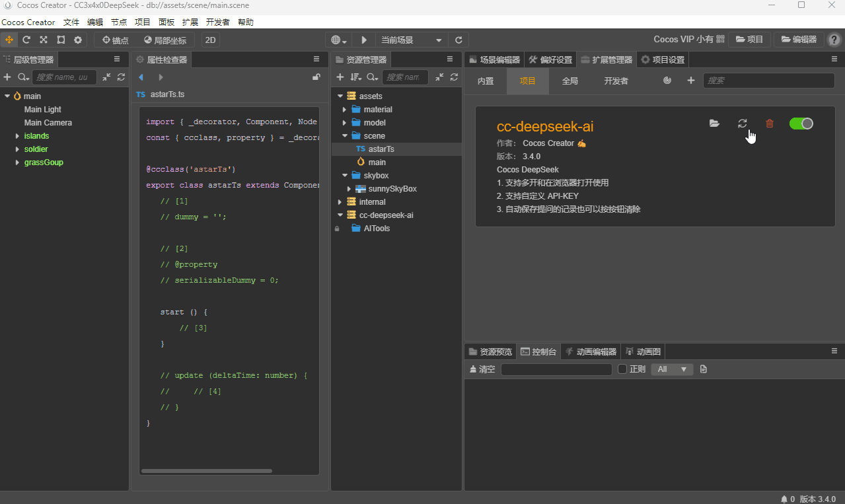Click the refresh preview icon beside 当前场景
The width and height of the screenshot is (845, 504).
click(x=459, y=40)
